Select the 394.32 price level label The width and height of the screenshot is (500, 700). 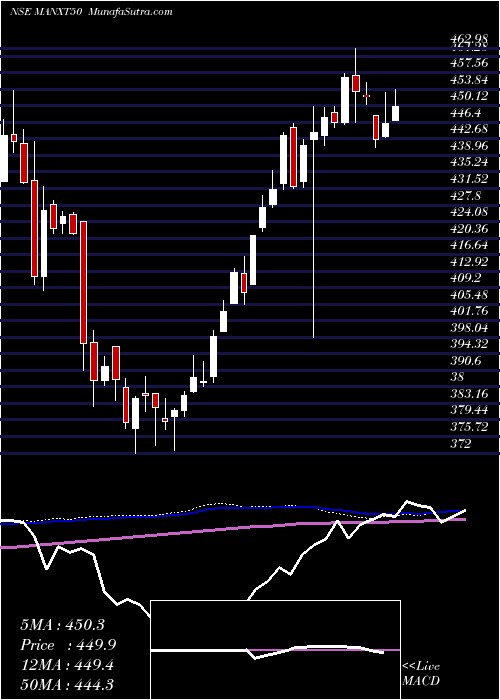[468, 344]
